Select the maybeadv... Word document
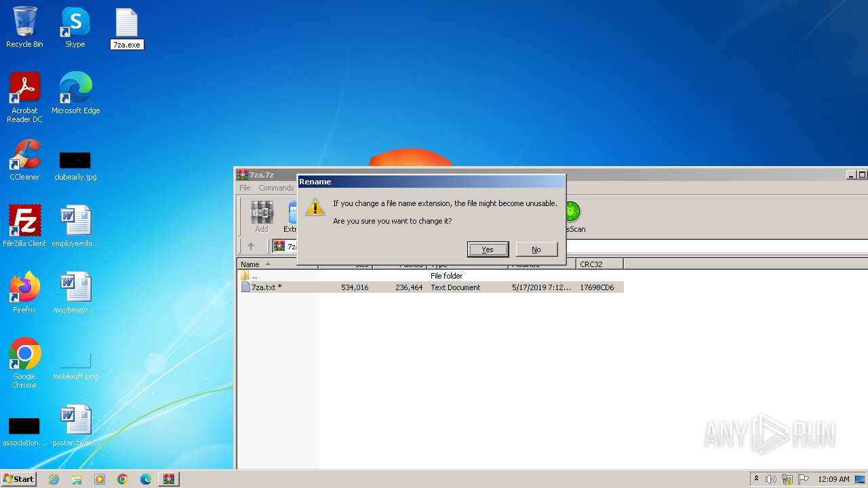Viewport: 868px width, 488px height. (x=75, y=293)
